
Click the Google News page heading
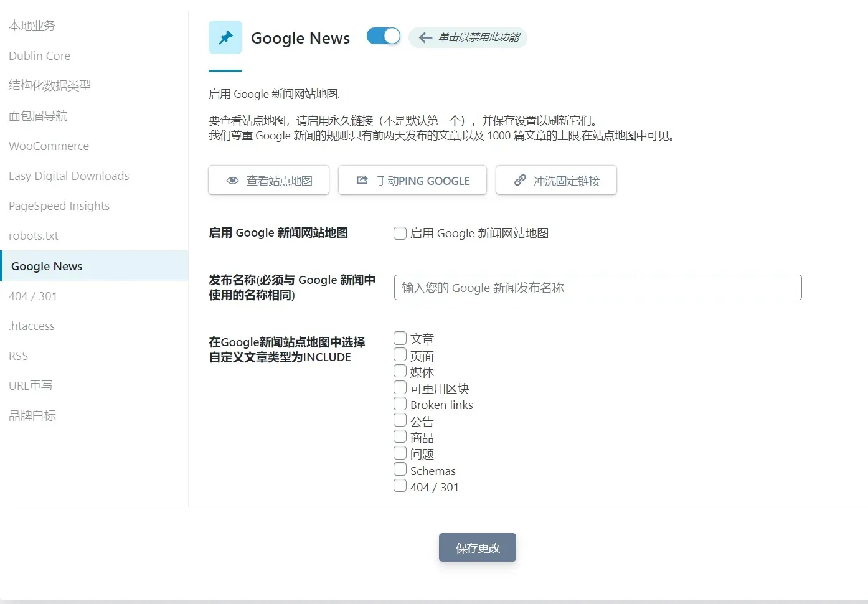pyautogui.click(x=300, y=38)
